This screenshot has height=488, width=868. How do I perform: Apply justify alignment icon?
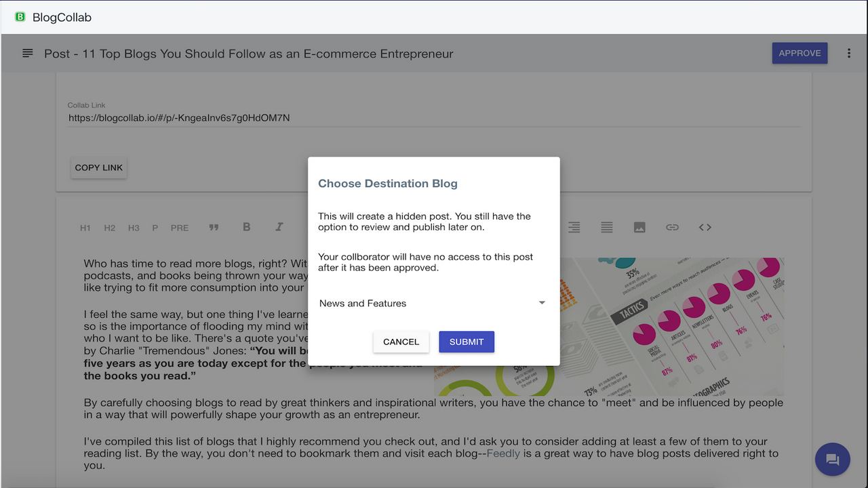[x=606, y=227]
